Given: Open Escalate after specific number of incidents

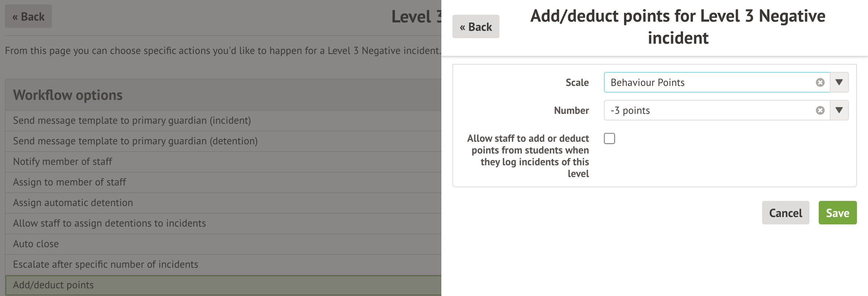Looking at the screenshot, I should (106, 265).
